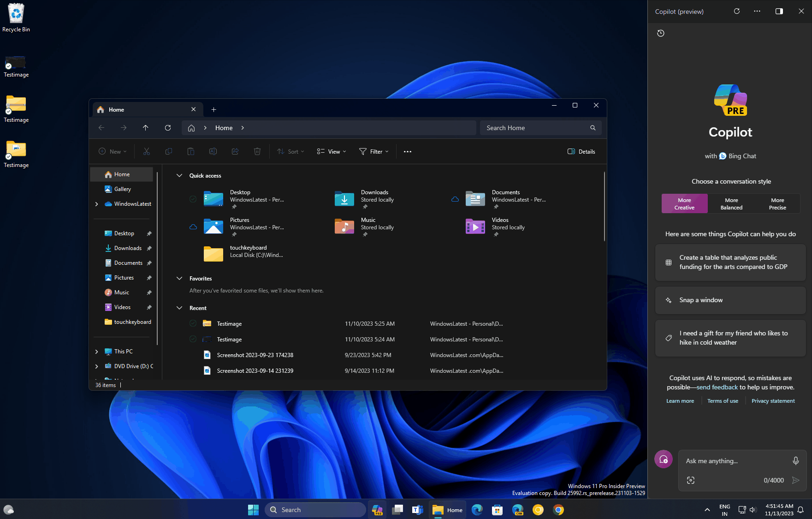Viewport: 812px width, 519px height.
Task: Use microphone in Copilot input box
Action: point(796,460)
